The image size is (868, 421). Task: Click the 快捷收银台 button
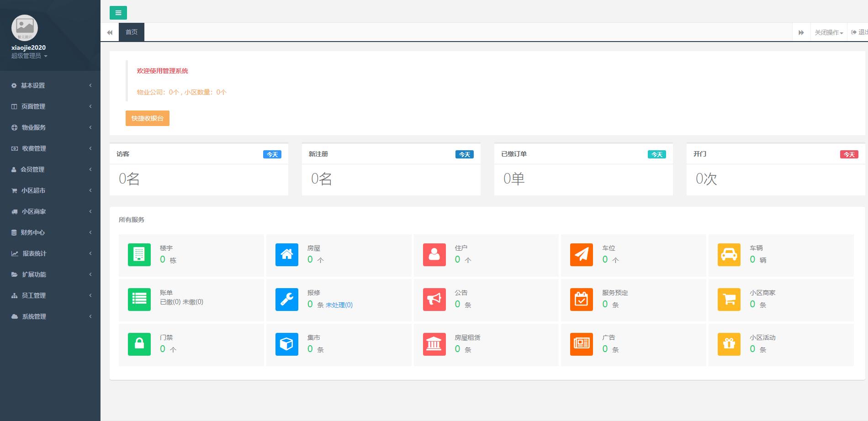point(148,118)
